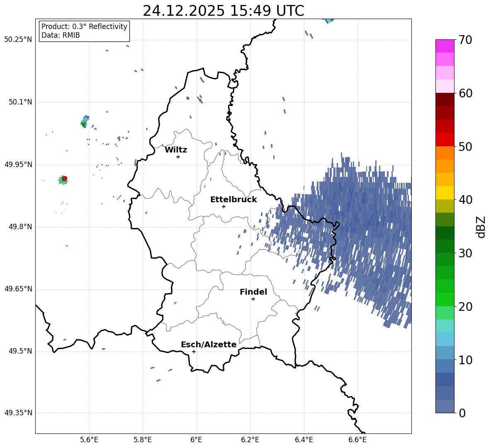Click the bright red colorbar swatch above 50
Screen dimensions: 491x448
pyautogui.click(x=445, y=140)
